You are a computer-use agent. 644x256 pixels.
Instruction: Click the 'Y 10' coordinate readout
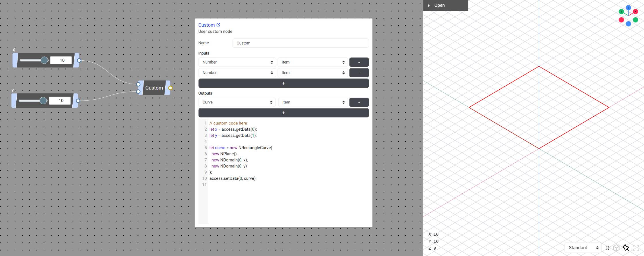coord(433,241)
